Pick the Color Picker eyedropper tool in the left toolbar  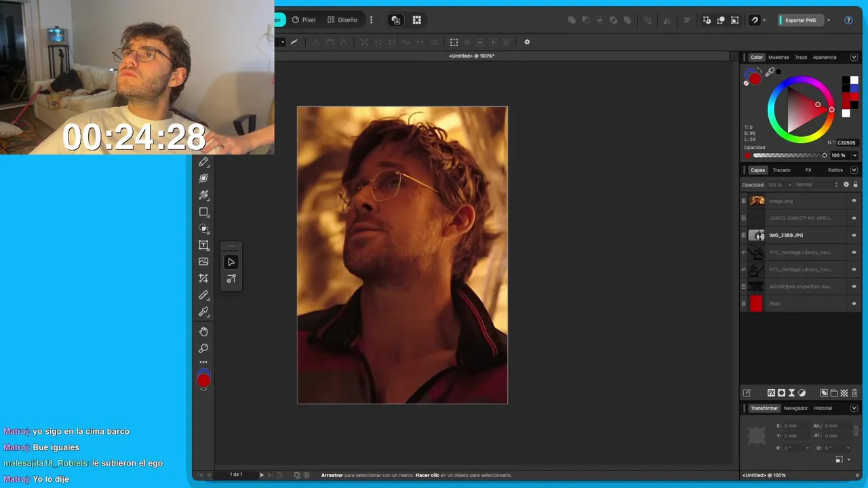(203, 312)
